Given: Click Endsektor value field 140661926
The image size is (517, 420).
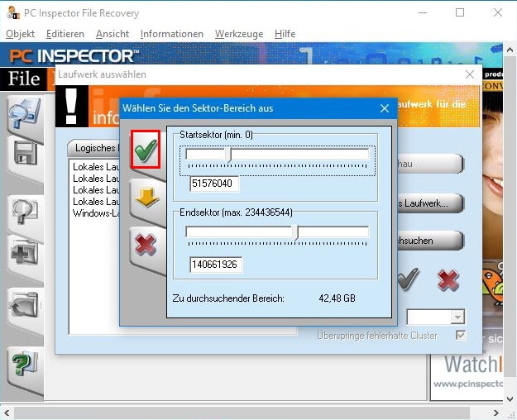Looking at the screenshot, I should [216, 265].
